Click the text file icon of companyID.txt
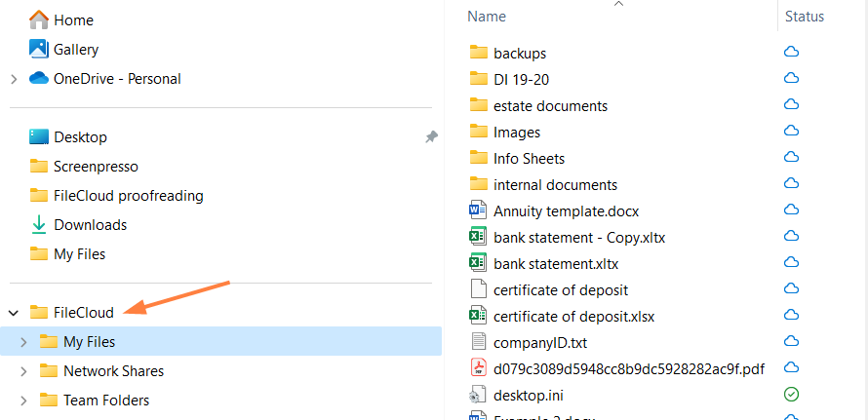868x420 pixels. coord(478,342)
